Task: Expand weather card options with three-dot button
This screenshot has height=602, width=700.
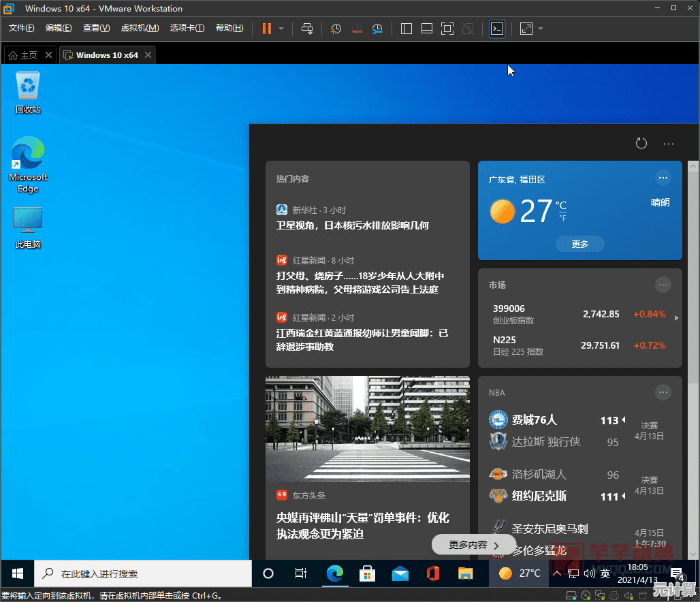Action: (663, 178)
